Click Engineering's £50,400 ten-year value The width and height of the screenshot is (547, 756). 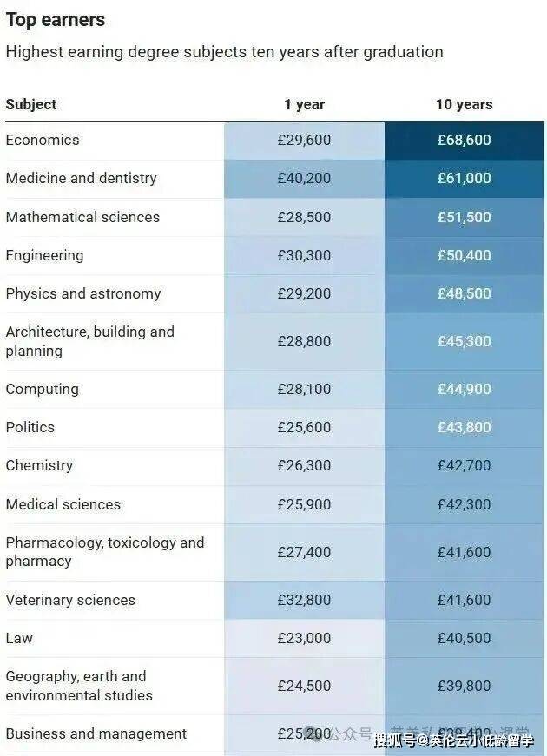(464, 255)
